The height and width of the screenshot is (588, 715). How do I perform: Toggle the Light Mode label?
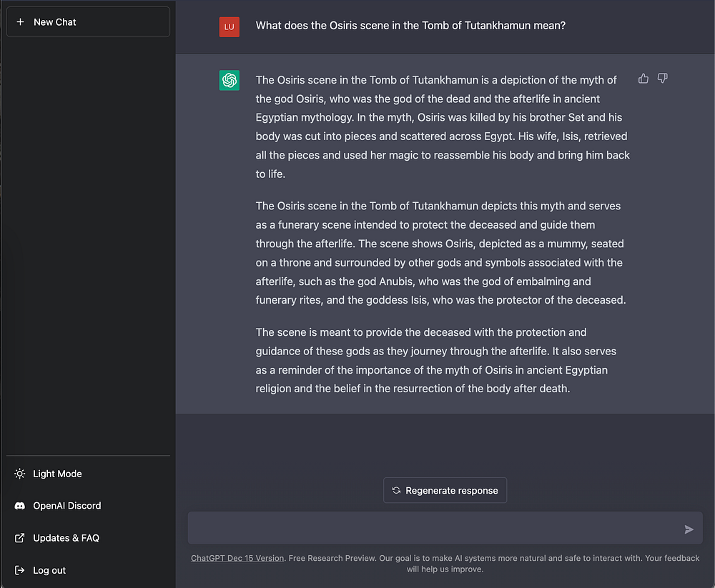click(x=57, y=474)
